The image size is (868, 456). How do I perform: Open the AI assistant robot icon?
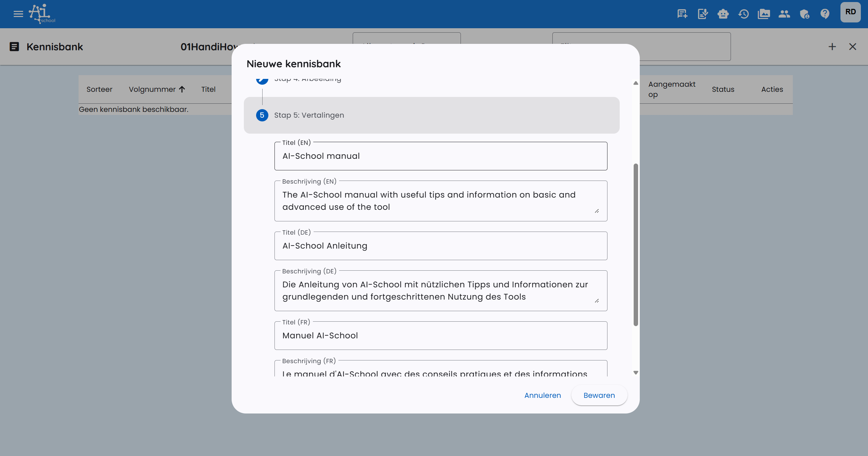(723, 14)
